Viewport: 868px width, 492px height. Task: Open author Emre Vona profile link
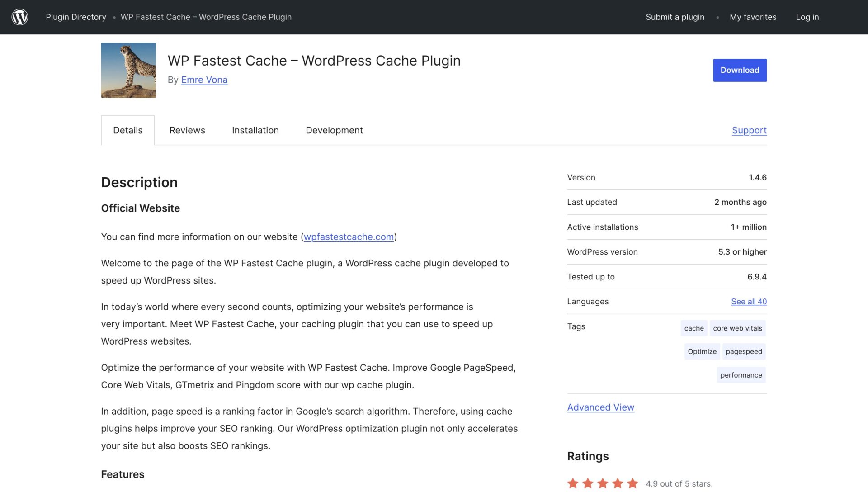[x=204, y=80]
